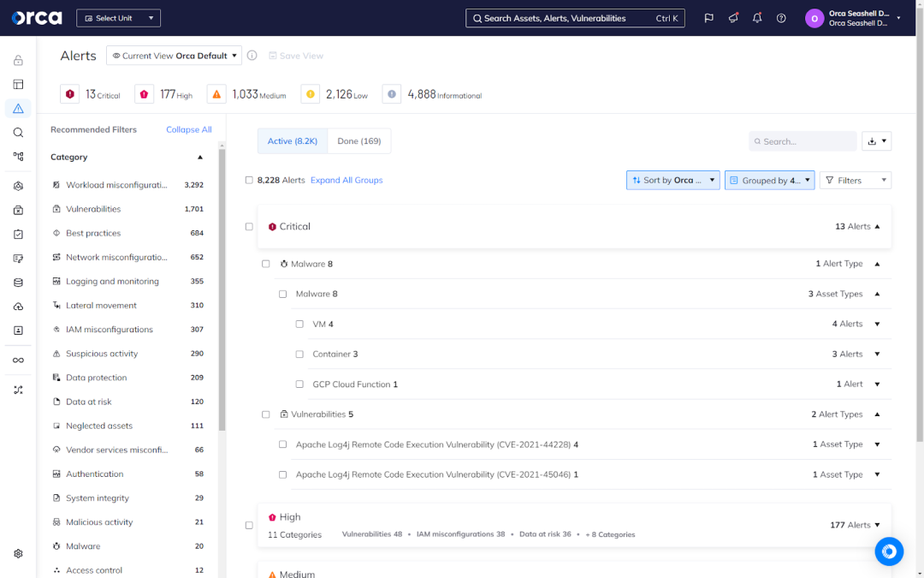
Task: Click the Save View button
Action: pyautogui.click(x=296, y=56)
